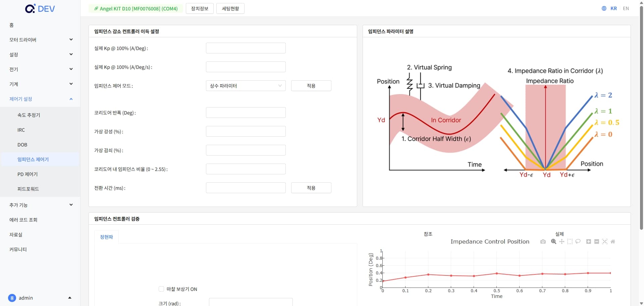The width and height of the screenshot is (644, 306).
Task: Click 적용 next to 전환 시간 field
Action: pyautogui.click(x=311, y=188)
